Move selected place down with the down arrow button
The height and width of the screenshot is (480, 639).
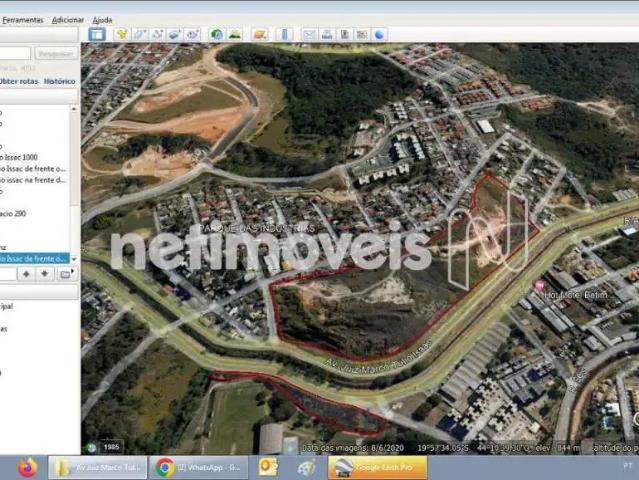click(x=44, y=274)
